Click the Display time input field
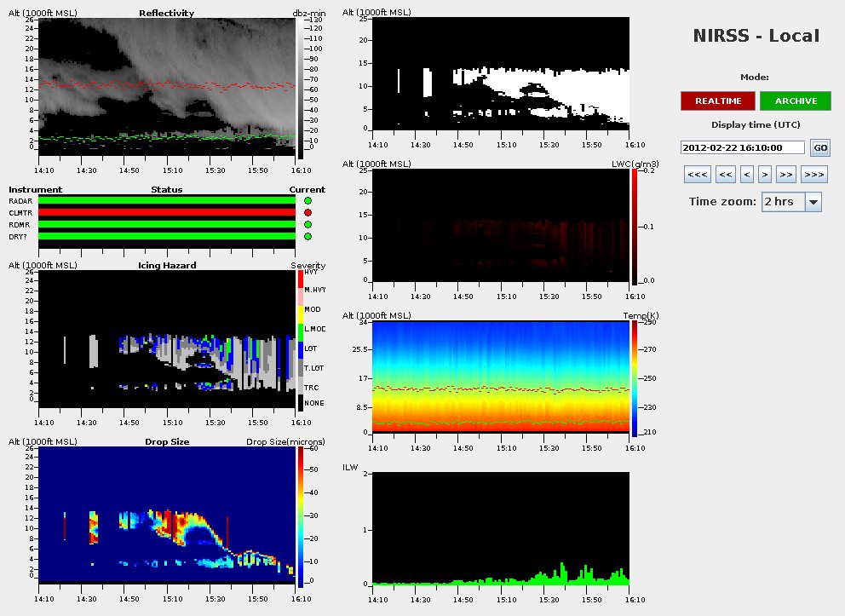This screenshot has height=616, width=845. tap(743, 147)
